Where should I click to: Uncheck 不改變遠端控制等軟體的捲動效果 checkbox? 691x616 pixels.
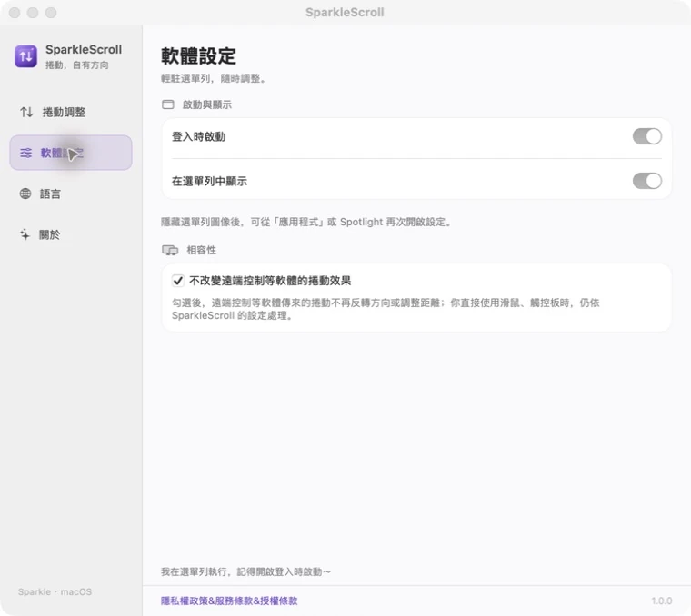click(x=178, y=281)
